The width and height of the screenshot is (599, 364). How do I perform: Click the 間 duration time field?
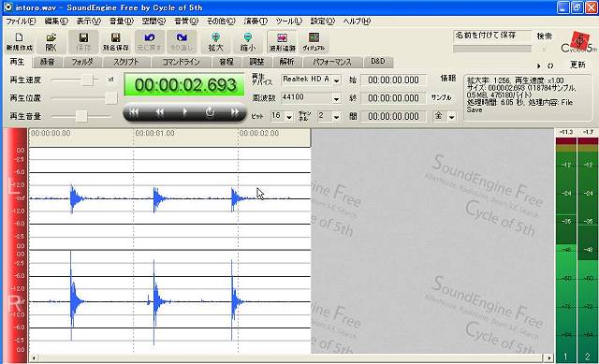click(393, 116)
